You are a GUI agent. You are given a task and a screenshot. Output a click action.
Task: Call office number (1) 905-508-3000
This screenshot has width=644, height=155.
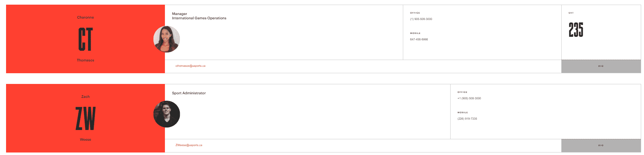click(x=421, y=19)
